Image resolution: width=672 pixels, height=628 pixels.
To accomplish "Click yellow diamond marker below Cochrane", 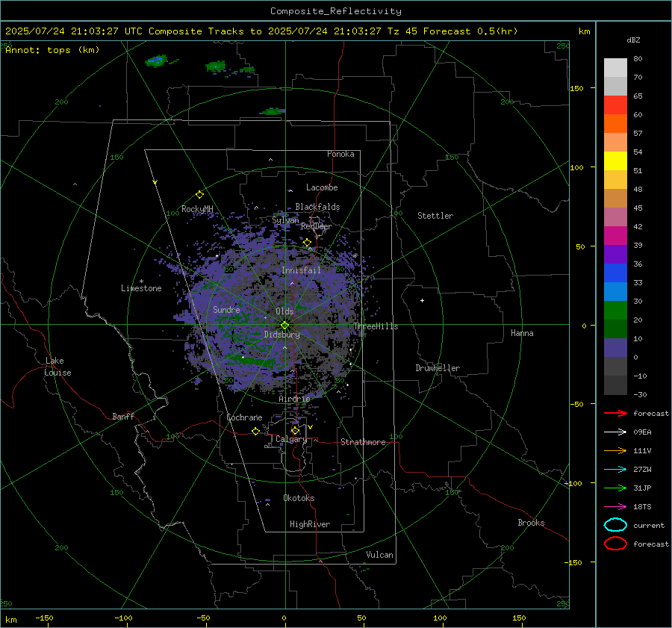I will coord(255,432).
